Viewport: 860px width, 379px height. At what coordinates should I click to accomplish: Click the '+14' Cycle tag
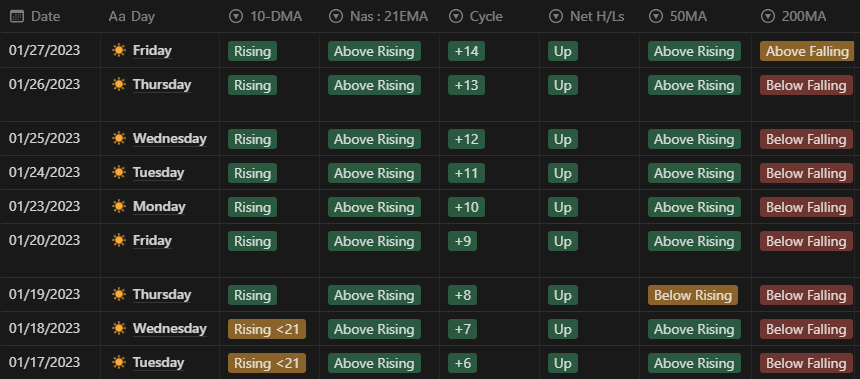466,51
